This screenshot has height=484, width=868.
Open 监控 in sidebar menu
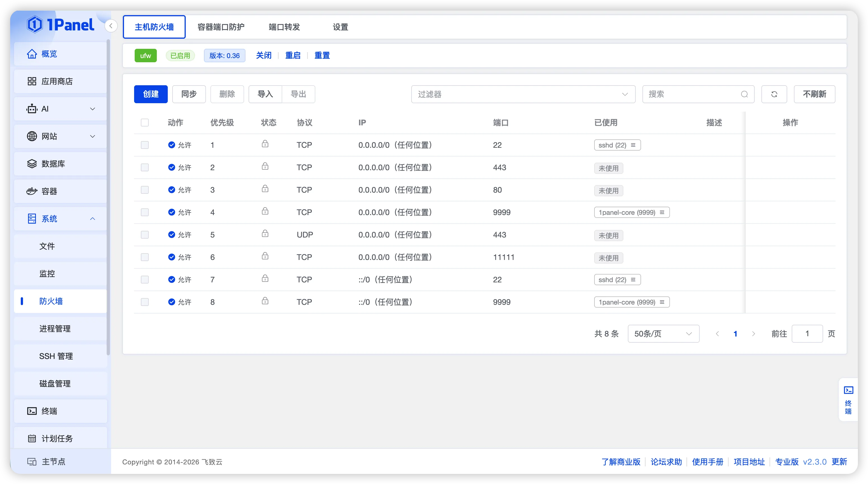(60, 273)
